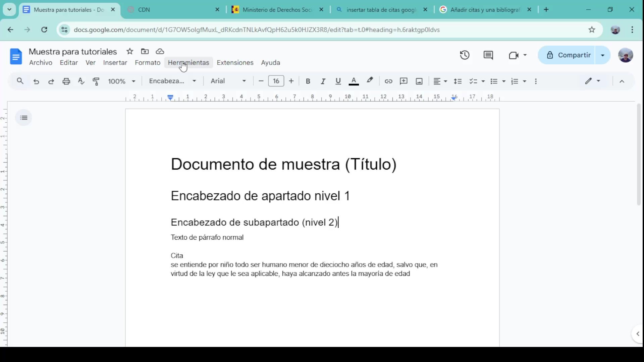This screenshot has width=644, height=362.
Task: Click the font size input field
Action: tap(276, 81)
